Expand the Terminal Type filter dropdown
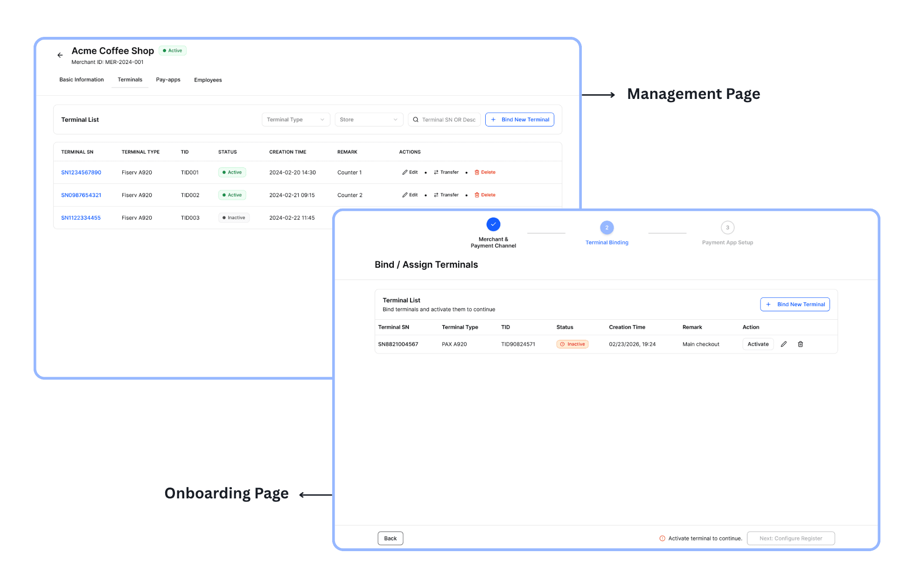 [x=296, y=119]
